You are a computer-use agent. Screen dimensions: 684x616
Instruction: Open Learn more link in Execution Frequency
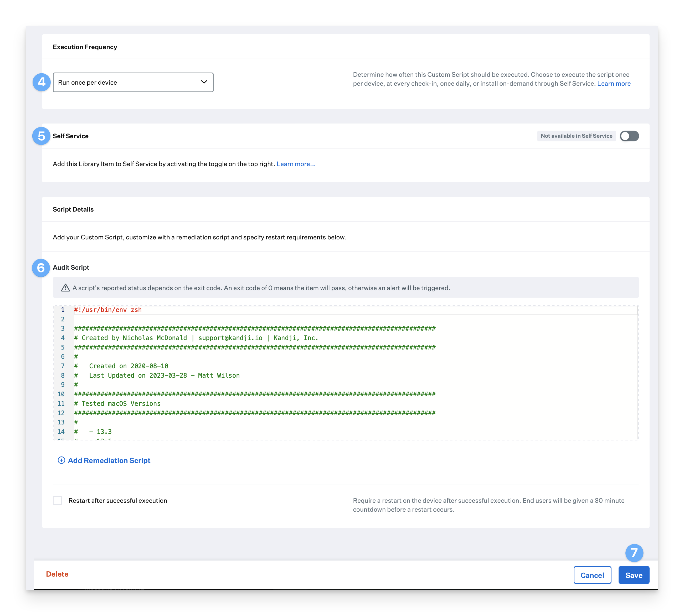pos(614,84)
